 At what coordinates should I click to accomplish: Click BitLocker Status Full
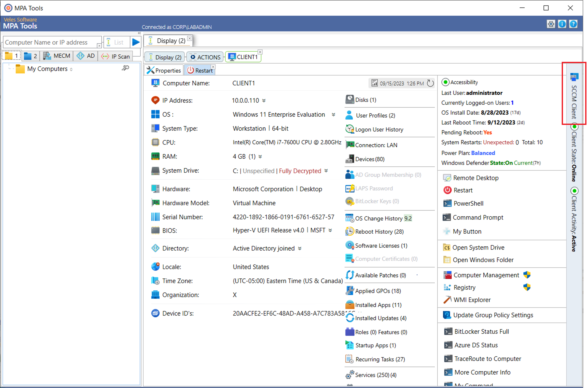pyautogui.click(x=476, y=332)
